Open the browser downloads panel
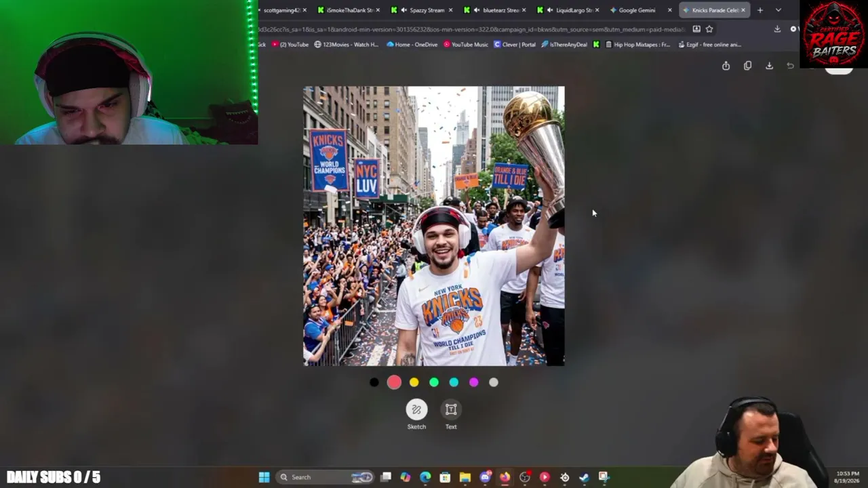Image resolution: width=868 pixels, height=488 pixels. click(777, 29)
